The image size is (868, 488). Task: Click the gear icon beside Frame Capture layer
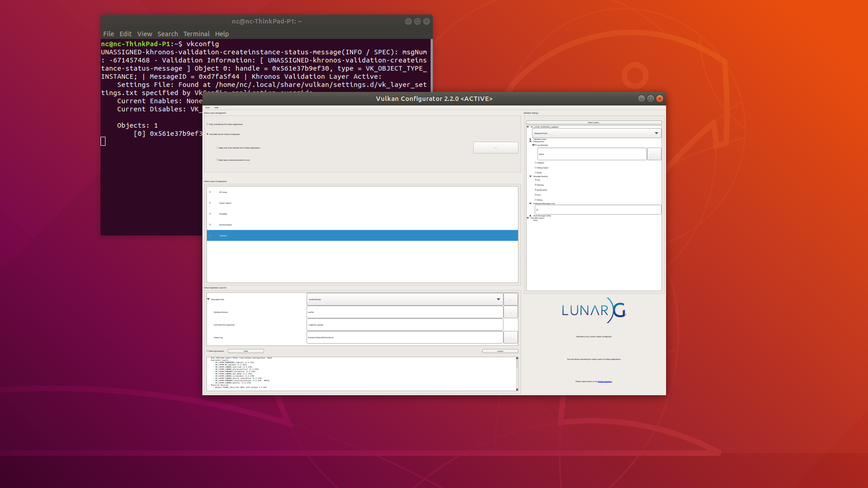coord(210,203)
